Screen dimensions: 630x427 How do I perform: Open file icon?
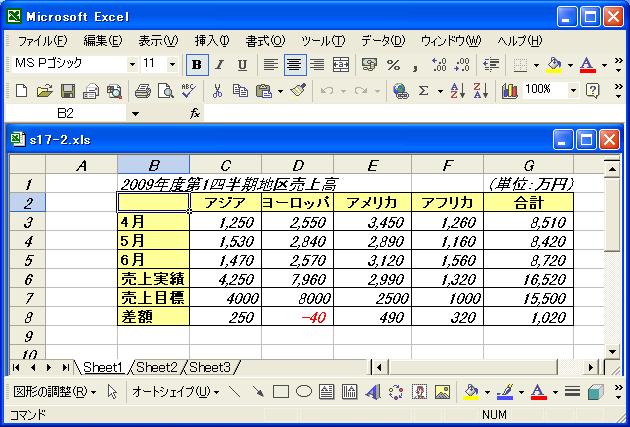coord(45,91)
